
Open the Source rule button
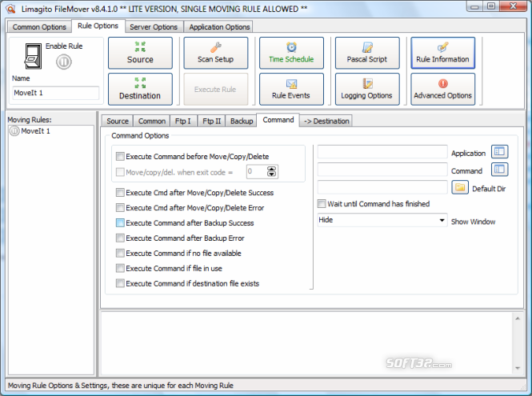tap(140, 53)
